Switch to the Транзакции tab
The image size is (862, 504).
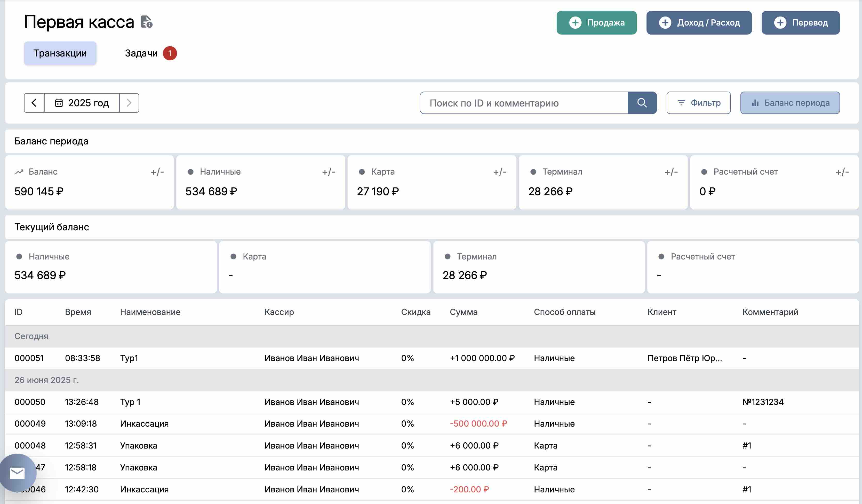(60, 53)
